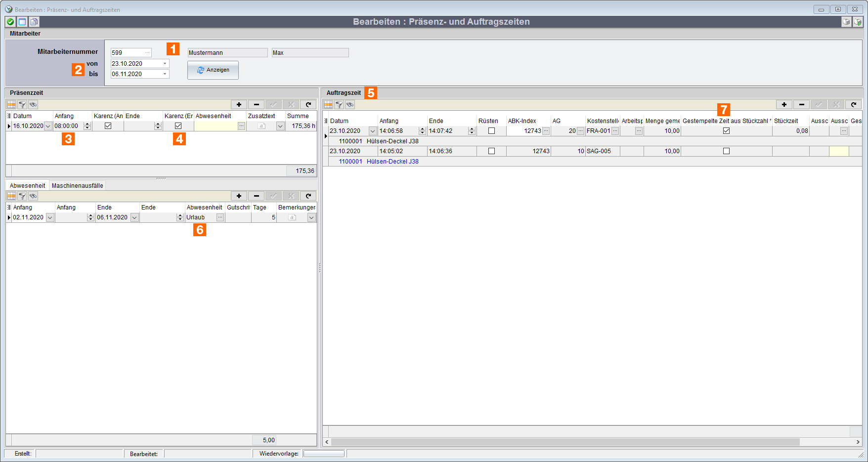Click the Wiedervorlage field in status bar
Viewport: 868px width, 462px height.
tap(324, 454)
